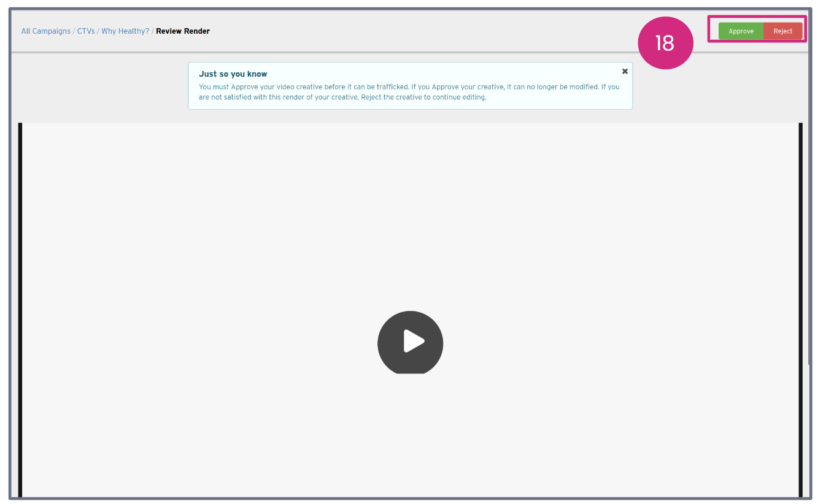Screen dimensions: 818x504
Task: Click the slash separator after All Campaigns
Action: 74,31
